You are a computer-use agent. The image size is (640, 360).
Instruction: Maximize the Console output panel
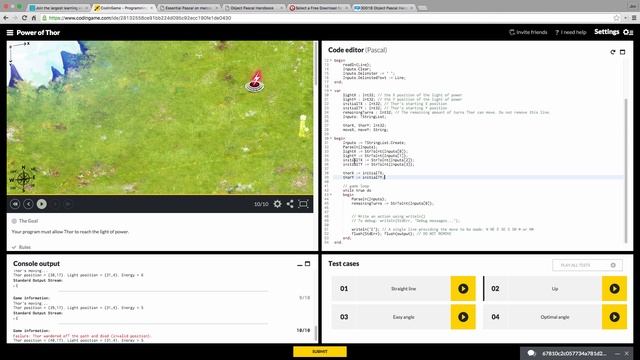click(307, 264)
